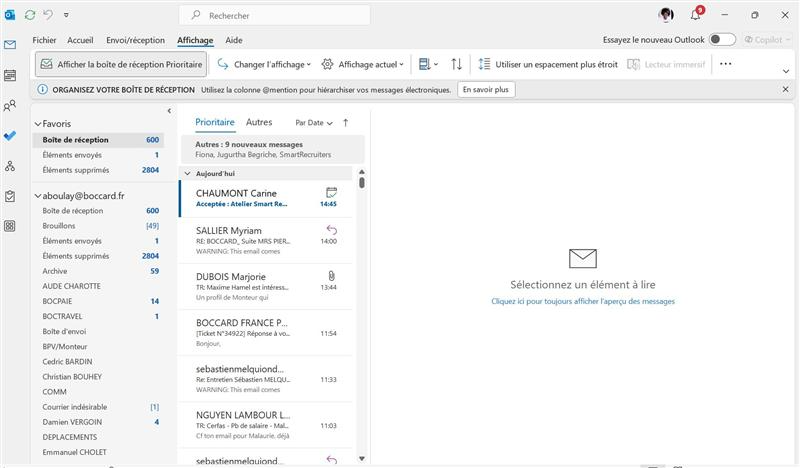Open the NGUYEN LAMBOUR message
The image size is (800, 468).
tap(266, 425)
